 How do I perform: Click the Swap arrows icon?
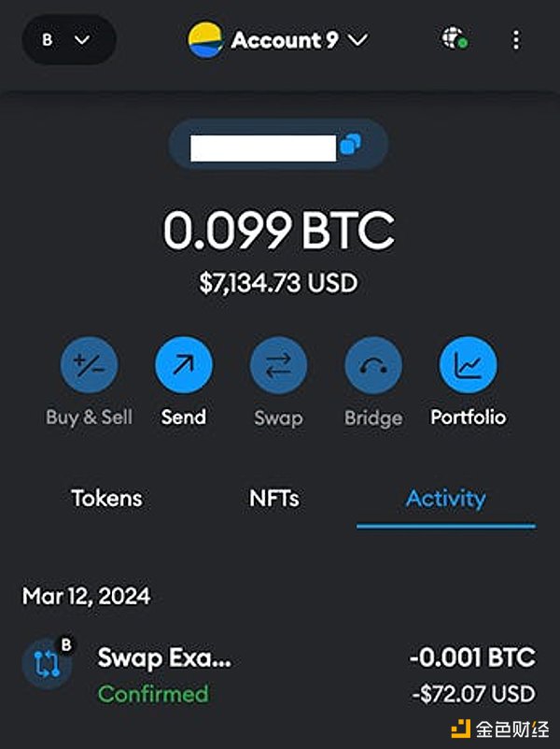tap(278, 365)
